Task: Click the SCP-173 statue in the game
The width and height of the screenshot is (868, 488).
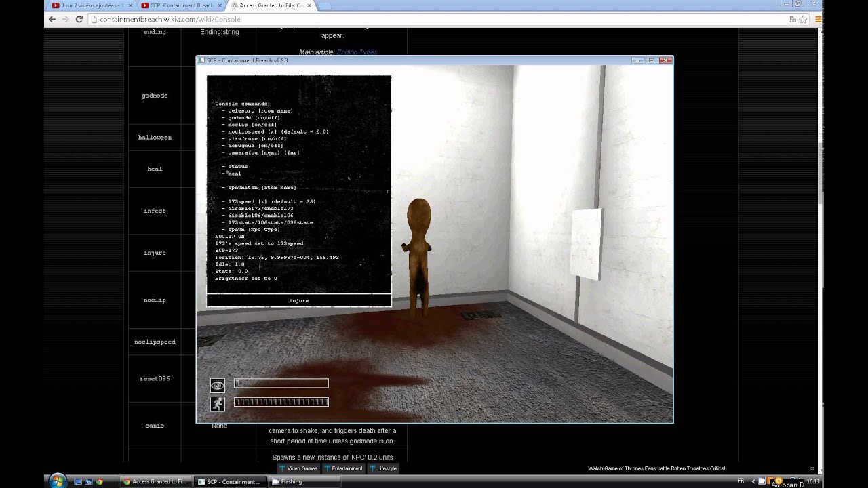Action: click(x=419, y=258)
